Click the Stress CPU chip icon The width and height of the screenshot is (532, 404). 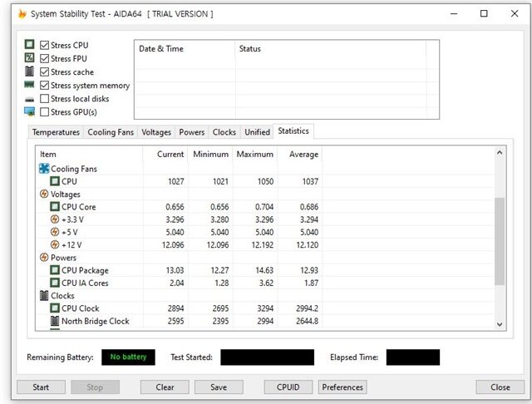[30, 44]
